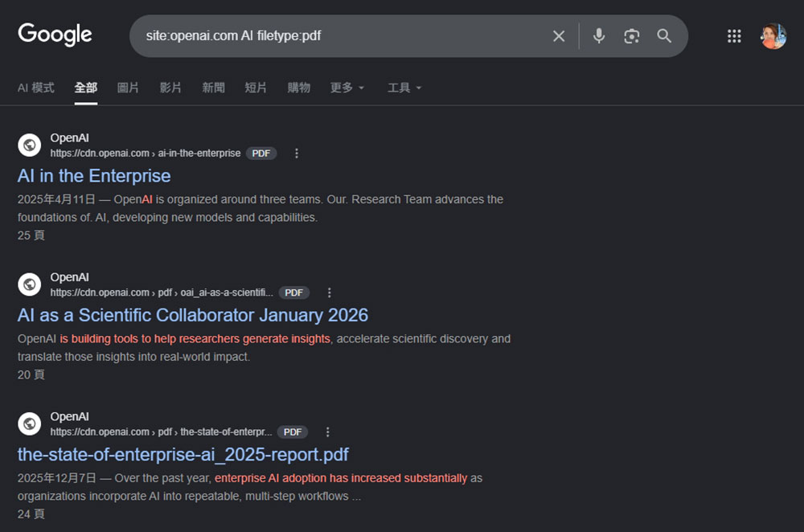Switch to the 短片 tab
The height and width of the screenshot is (532, 804).
pos(256,88)
